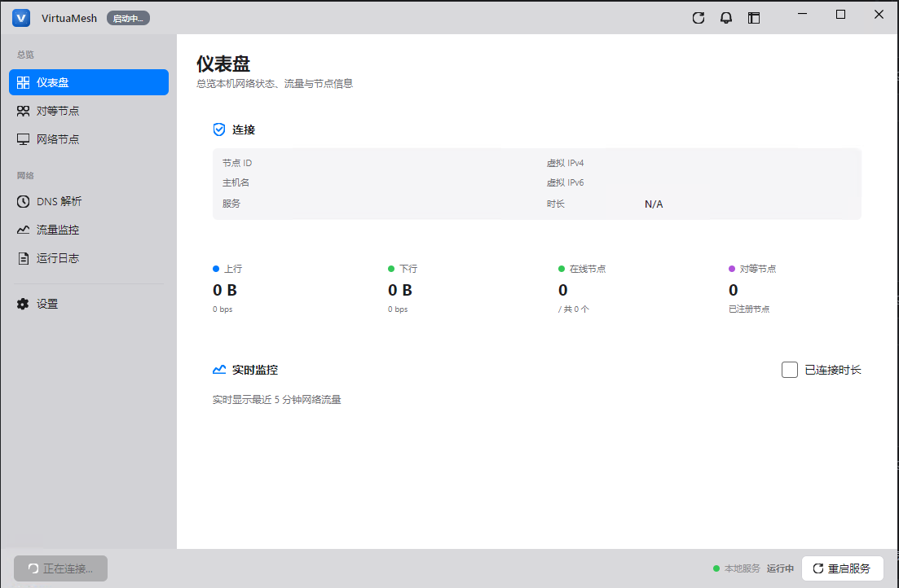Click the 正在连接... button
The width and height of the screenshot is (899, 588).
click(61, 568)
